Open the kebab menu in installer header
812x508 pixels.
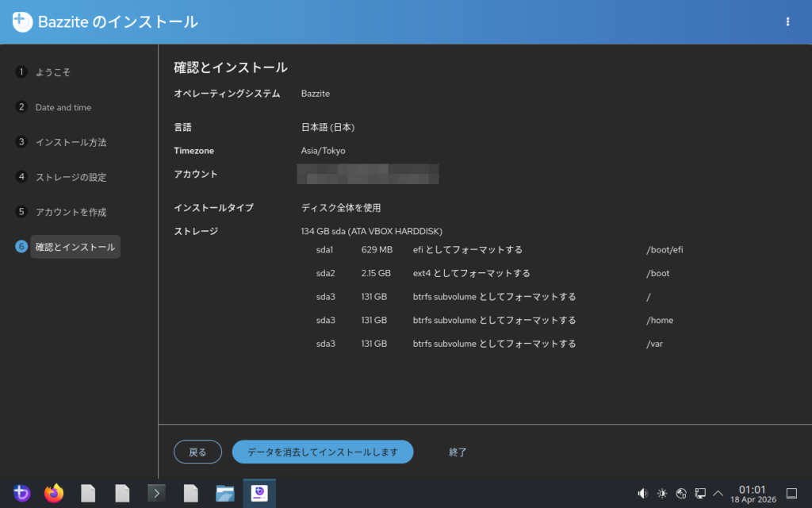[x=787, y=22]
